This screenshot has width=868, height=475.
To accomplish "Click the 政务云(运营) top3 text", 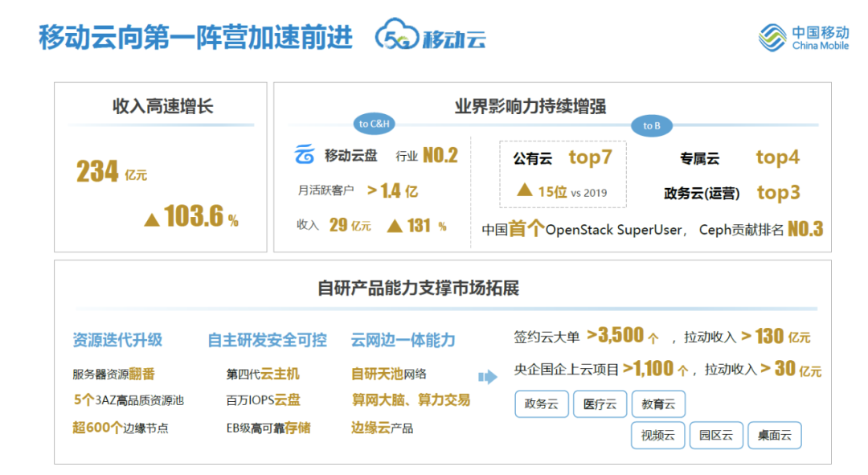I will coord(732,193).
